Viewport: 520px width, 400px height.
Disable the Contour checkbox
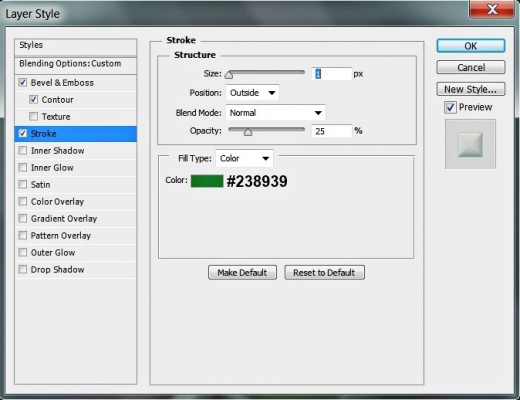pyautogui.click(x=33, y=99)
